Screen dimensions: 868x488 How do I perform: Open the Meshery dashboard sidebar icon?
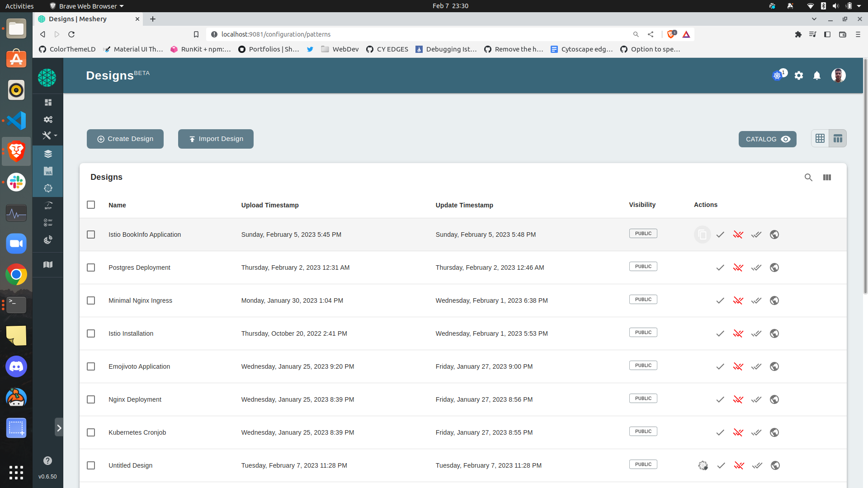(x=48, y=102)
